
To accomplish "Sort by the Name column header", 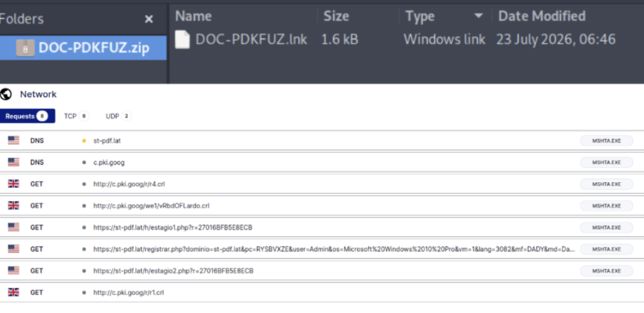I will point(193,16).
